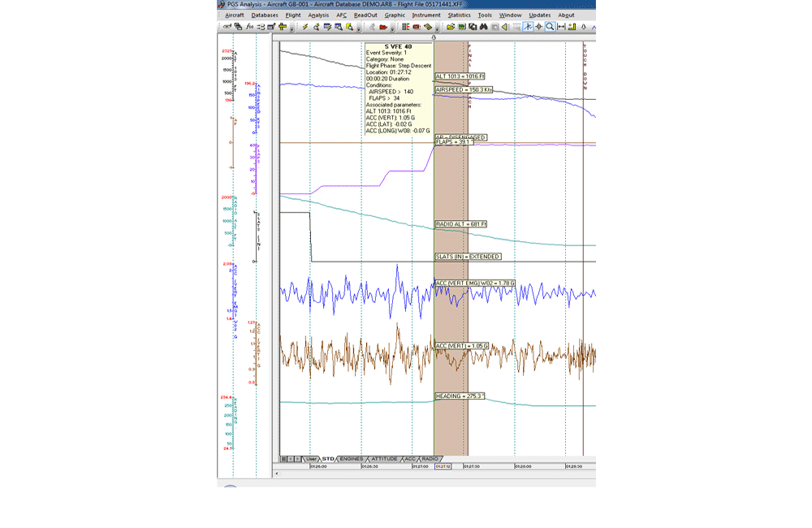Viewport: 812px width, 528px height.
Task: Expand the third toolbar group overflow arrow
Action: click(x=392, y=28)
